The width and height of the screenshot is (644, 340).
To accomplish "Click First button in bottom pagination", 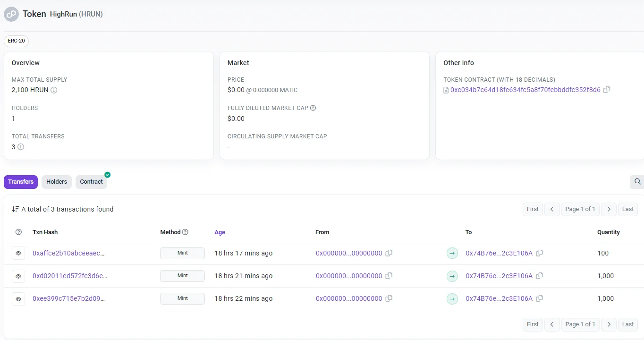I will pyautogui.click(x=533, y=324).
